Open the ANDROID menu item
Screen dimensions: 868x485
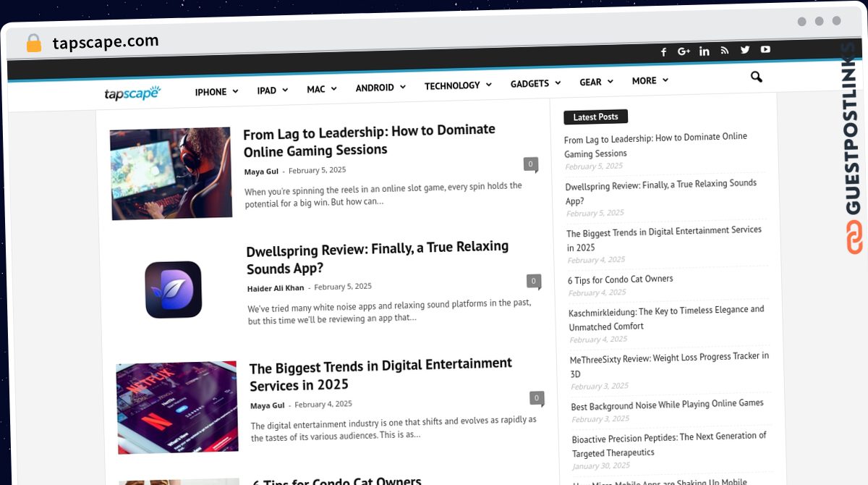(x=375, y=88)
